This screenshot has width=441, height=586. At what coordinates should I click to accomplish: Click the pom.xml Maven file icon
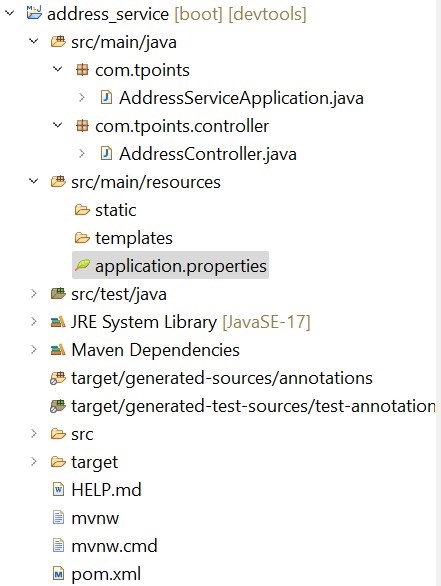pos(58,573)
